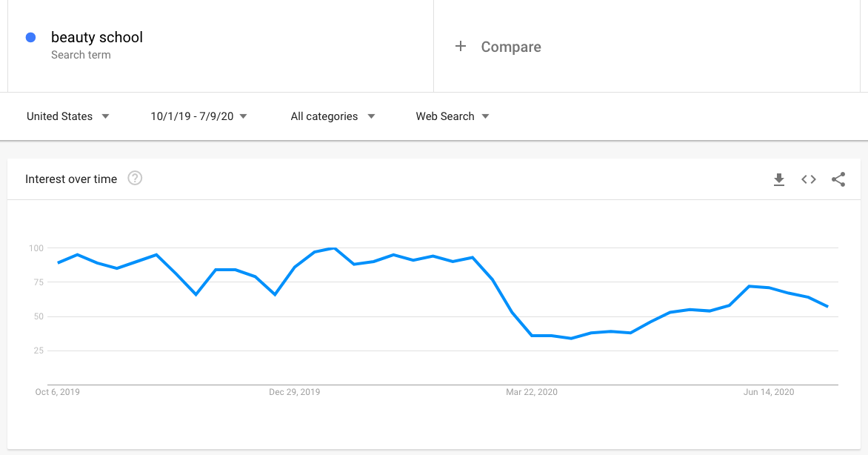Image resolution: width=868 pixels, height=455 pixels.
Task: Click the Jun 14, 2020 axis label
Action: tap(768, 392)
